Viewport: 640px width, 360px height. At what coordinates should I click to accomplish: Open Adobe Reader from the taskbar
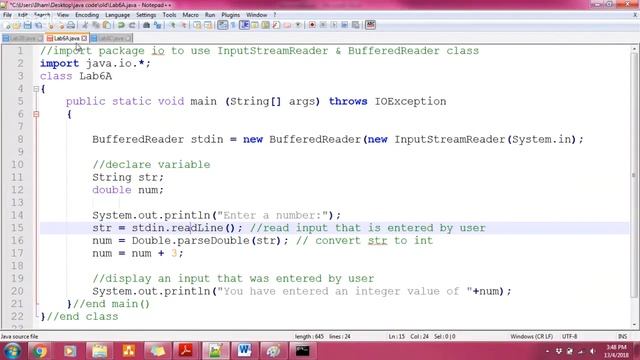186,351
